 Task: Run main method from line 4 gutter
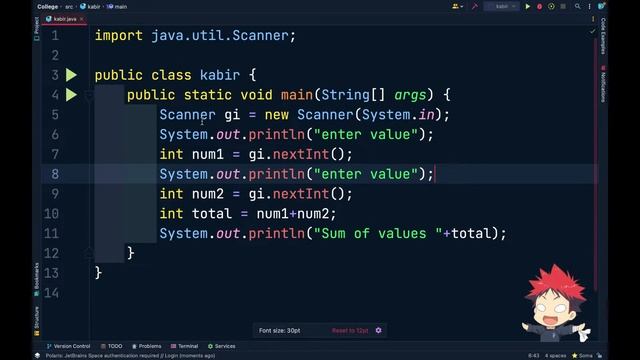(x=71, y=95)
